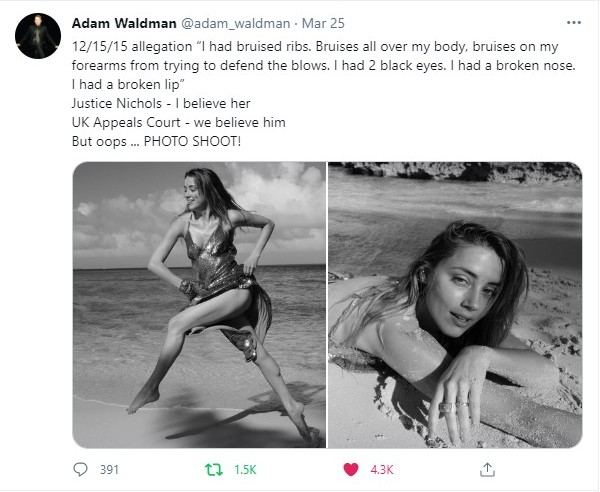Retweet using the green arrows icon
The height and width of the screenshot is (492, 600).
pyautogui.click(x=214, y=469)
